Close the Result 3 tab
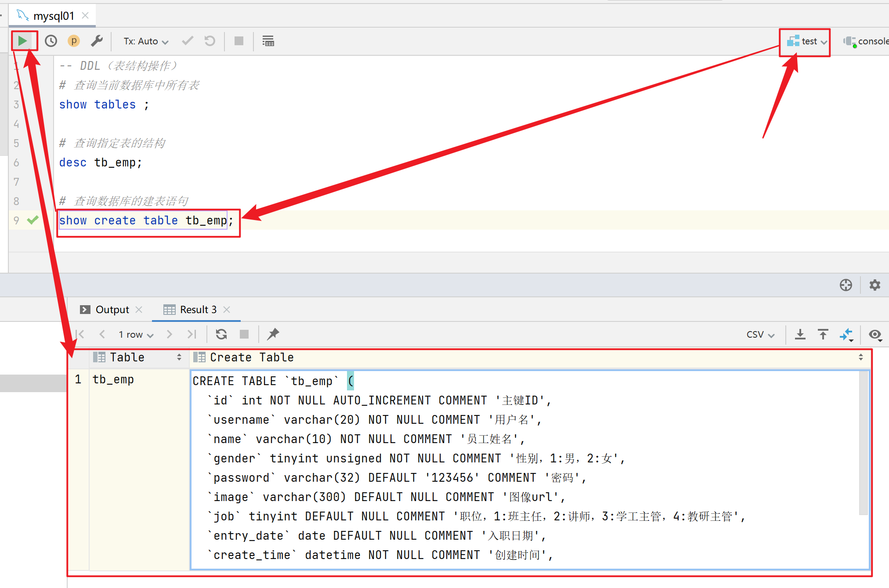Screen dimensions: 889x588 click(x=227, y=310)
